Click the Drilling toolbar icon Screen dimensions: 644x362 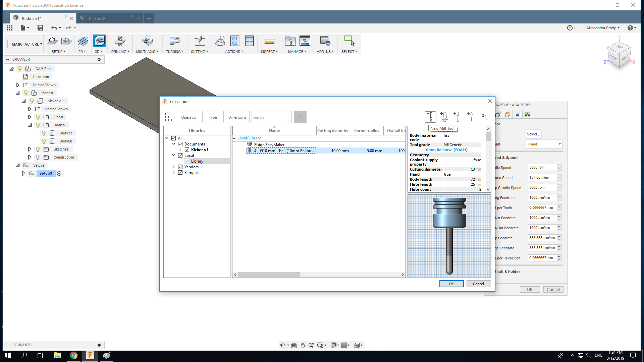[x=120, y=41]
